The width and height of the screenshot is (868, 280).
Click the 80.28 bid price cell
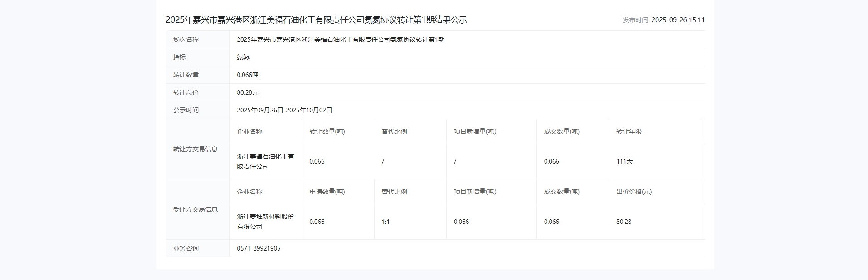624,222
